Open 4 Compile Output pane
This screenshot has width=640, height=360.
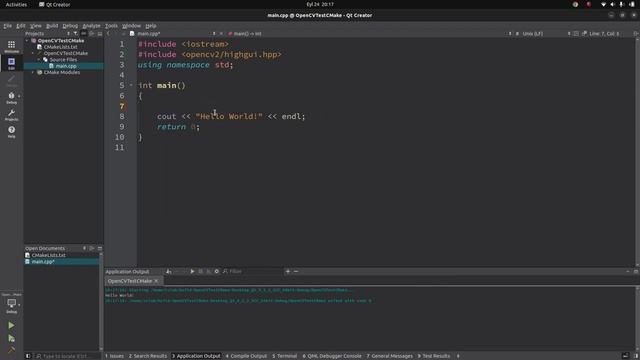(x=246, y=356)
